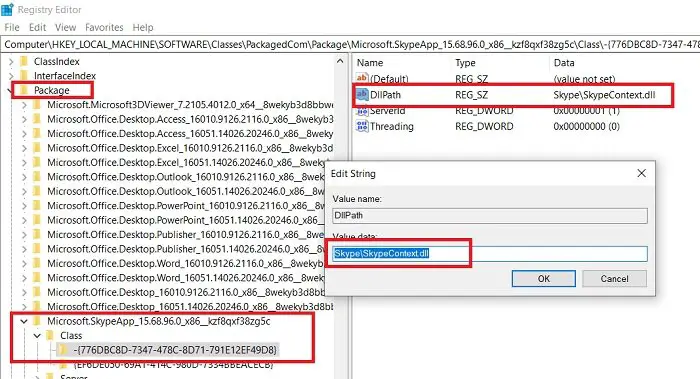
Task: Confirm the Edit String dialog with OK
Action: pos(543,279)
